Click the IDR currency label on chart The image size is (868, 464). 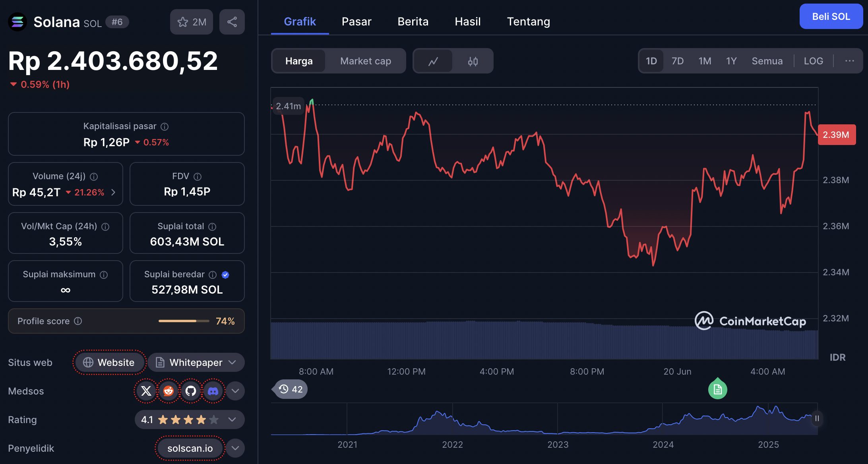point(837,357)
